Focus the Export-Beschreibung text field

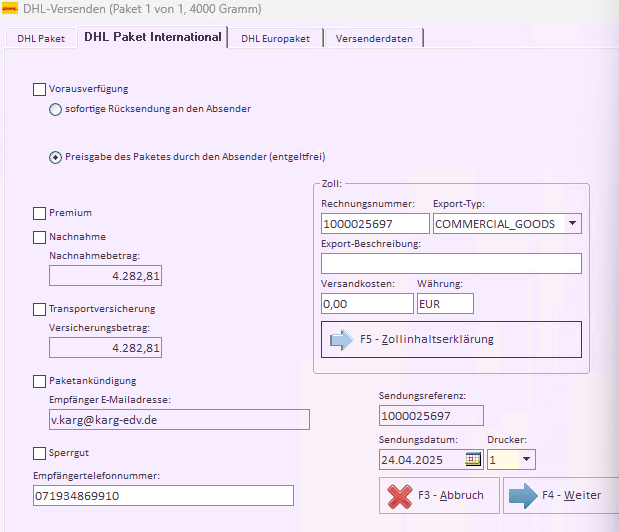point(451,264)
